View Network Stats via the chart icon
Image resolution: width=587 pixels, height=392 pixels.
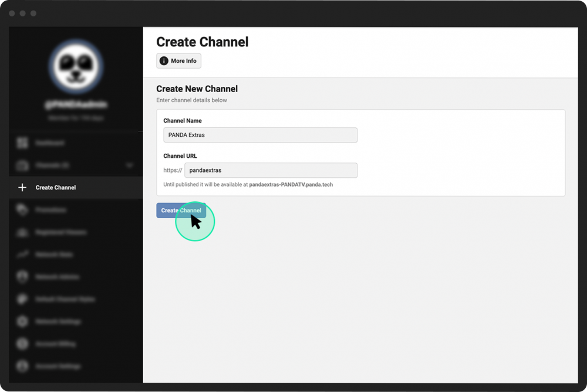pyautogui.click(x=22, y=254)
